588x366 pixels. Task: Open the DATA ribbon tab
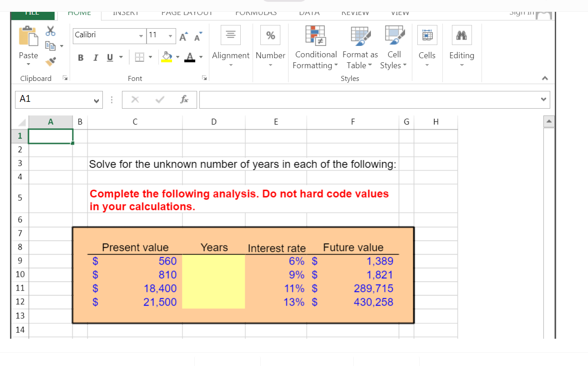click(309, 13)
